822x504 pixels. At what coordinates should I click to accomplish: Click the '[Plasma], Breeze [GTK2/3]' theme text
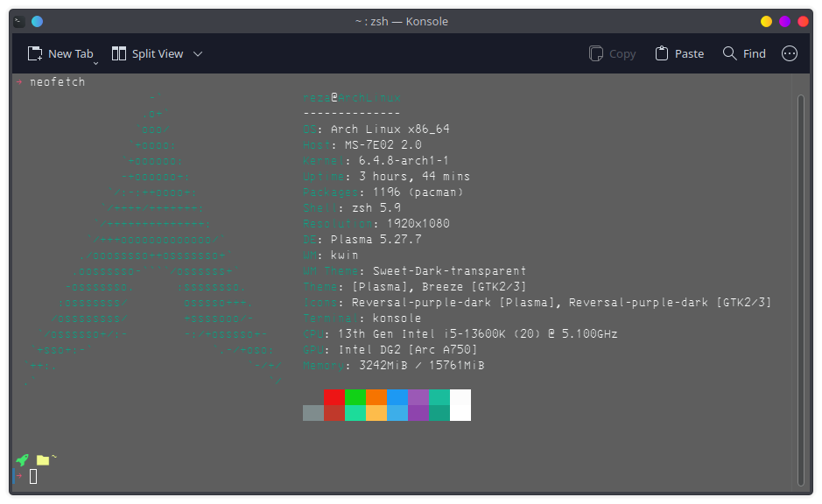(439, 287)
